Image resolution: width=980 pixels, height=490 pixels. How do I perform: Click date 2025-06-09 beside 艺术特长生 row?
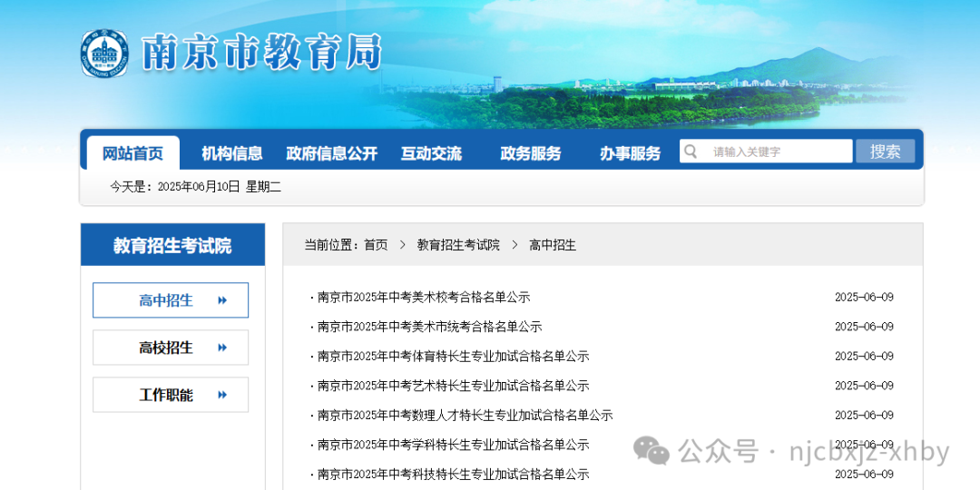[x=865, y=386]
